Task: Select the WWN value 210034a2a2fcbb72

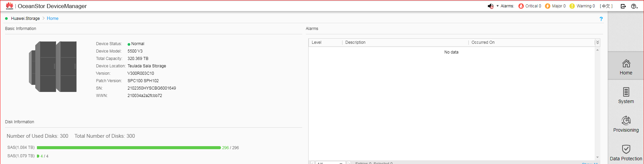Action: click(145, 96)
